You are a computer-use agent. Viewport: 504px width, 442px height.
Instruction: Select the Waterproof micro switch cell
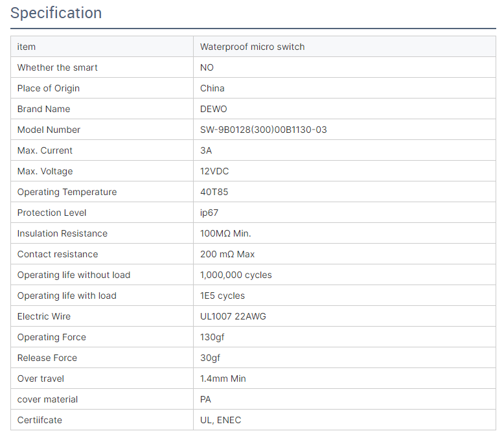click(x=252, y=47)
